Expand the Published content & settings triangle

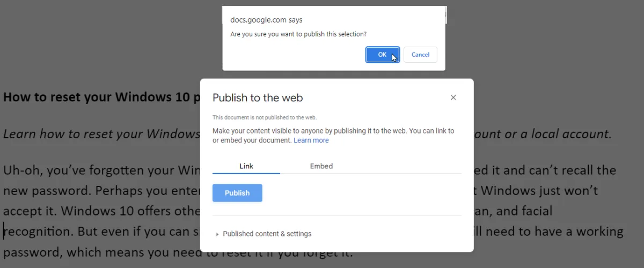217,234
